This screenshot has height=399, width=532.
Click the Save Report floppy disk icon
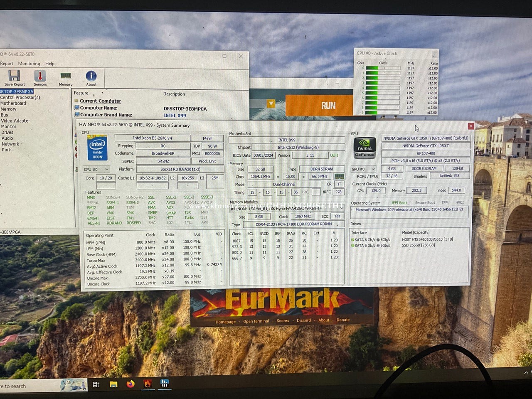click(14, 76)
